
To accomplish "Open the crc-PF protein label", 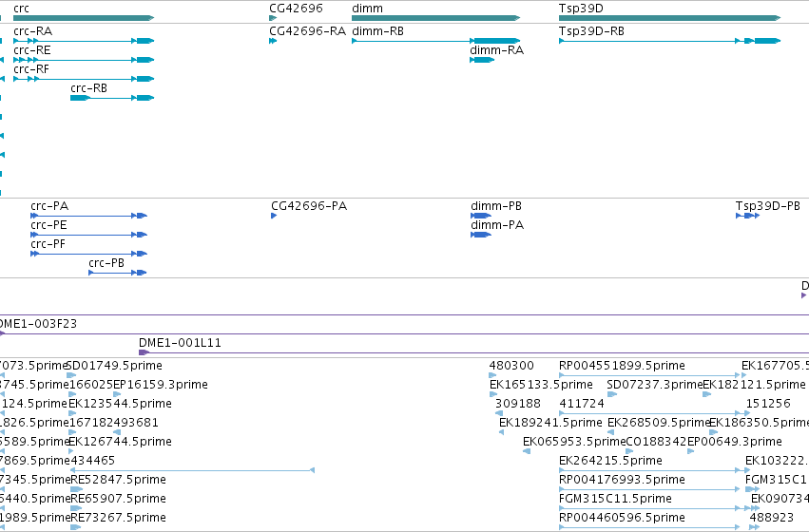I will (48, 244).
